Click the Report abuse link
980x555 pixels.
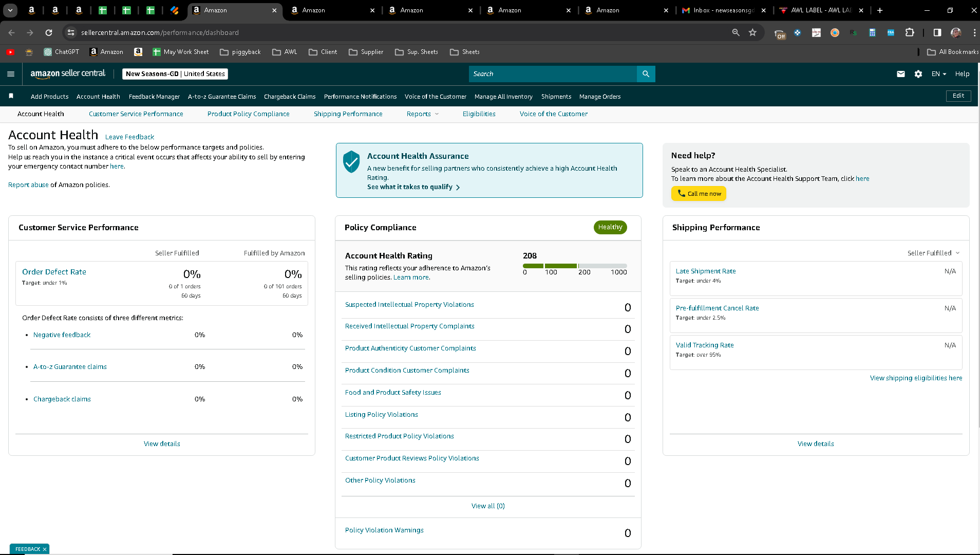[x=28, y=185]
